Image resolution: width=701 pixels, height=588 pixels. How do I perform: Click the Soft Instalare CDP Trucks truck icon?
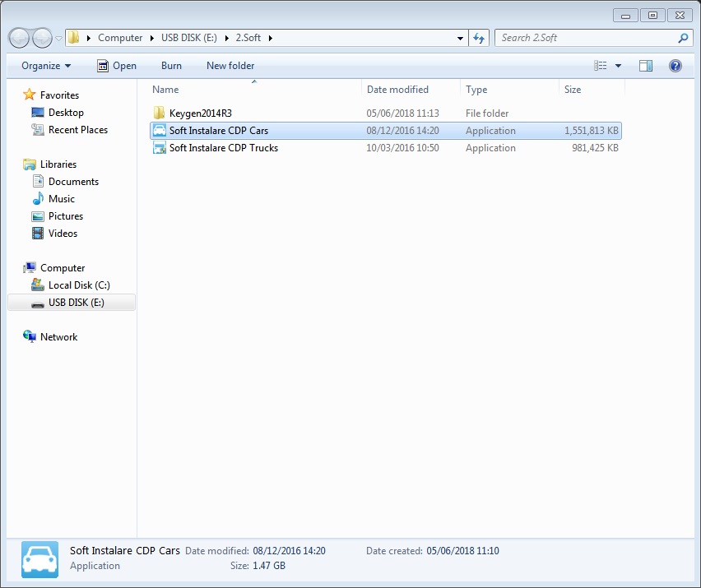pos(158,148)
